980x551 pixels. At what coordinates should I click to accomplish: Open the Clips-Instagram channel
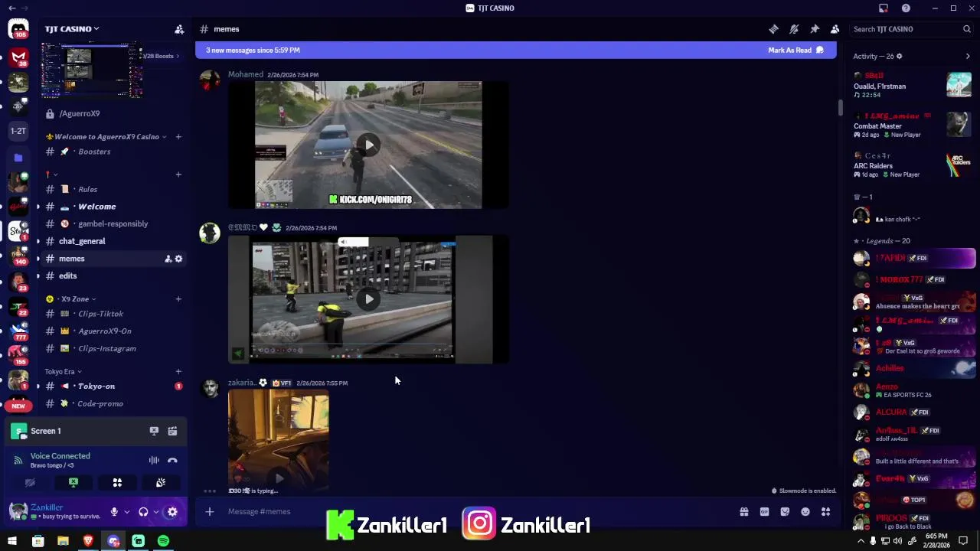[x=112, y=348]
